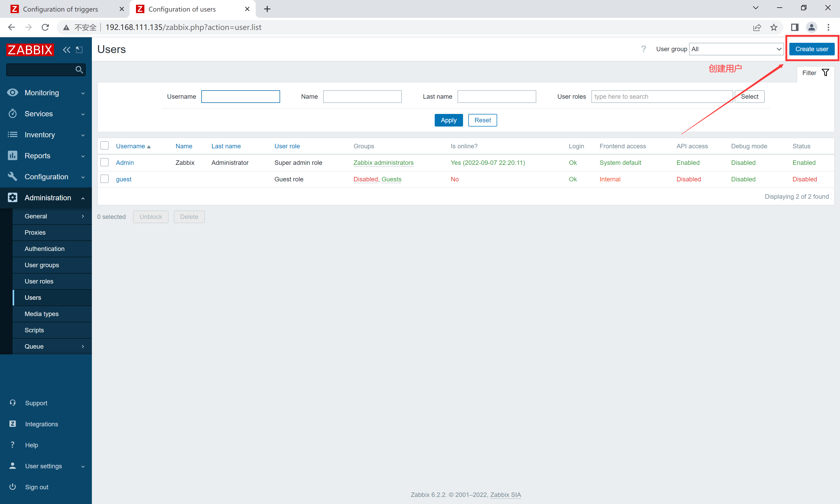
Task: Open the Scripts menu item
Action: coord(52,330)
